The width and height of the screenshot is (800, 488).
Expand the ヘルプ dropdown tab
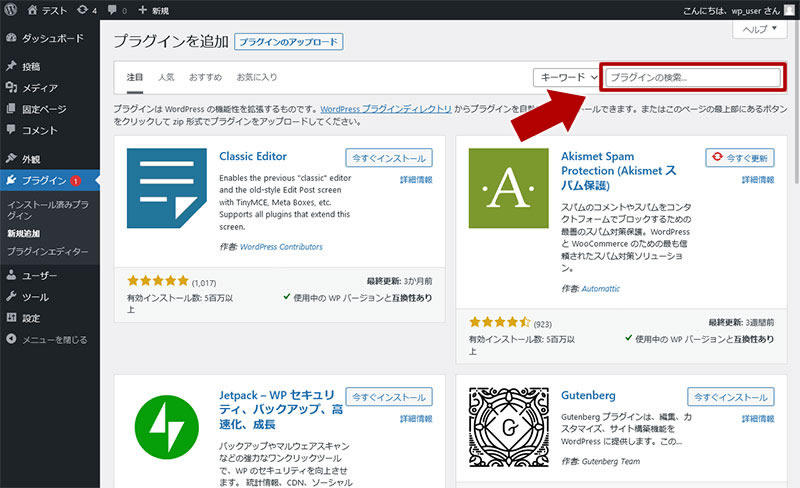pos(760,29)
